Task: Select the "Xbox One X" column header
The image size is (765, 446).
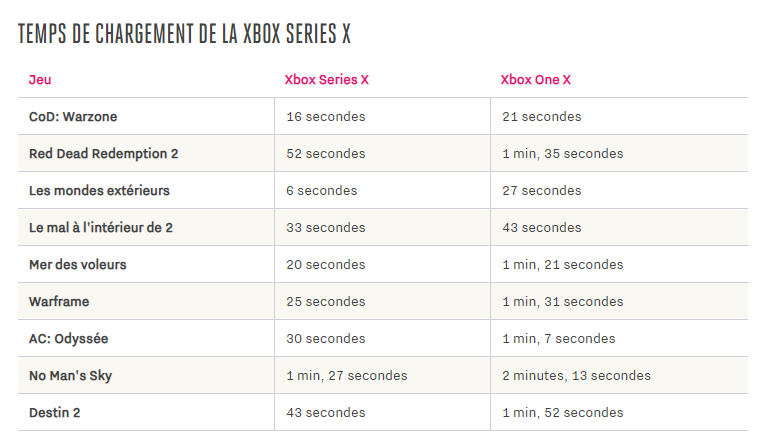Action: pyautogui.click(x=536, y=80)
